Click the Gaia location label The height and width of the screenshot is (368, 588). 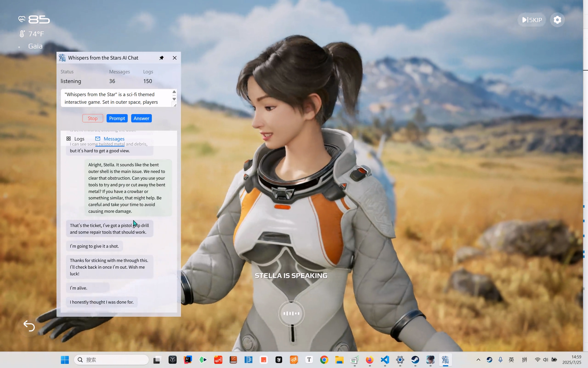coord(35,46)
